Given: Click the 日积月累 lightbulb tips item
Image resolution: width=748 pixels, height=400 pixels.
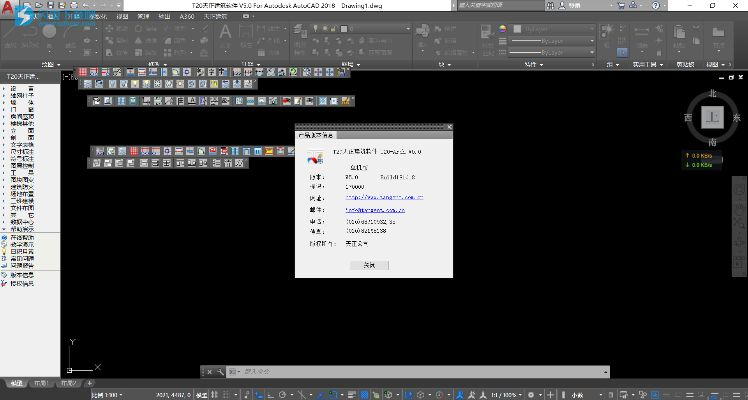Looking at the screenshot, I should pos(22,249).
